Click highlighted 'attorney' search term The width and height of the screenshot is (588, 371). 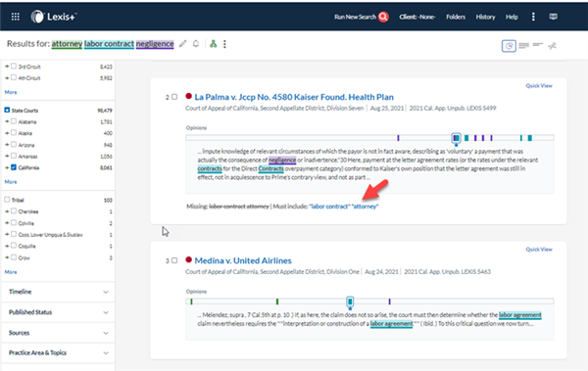tap(67, 44)
